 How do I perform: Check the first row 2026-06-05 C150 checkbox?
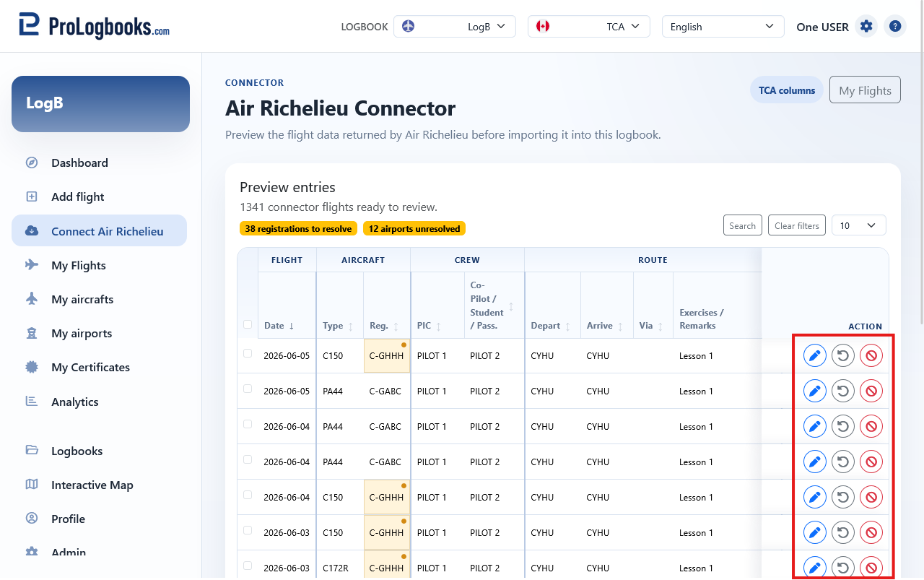248,353
